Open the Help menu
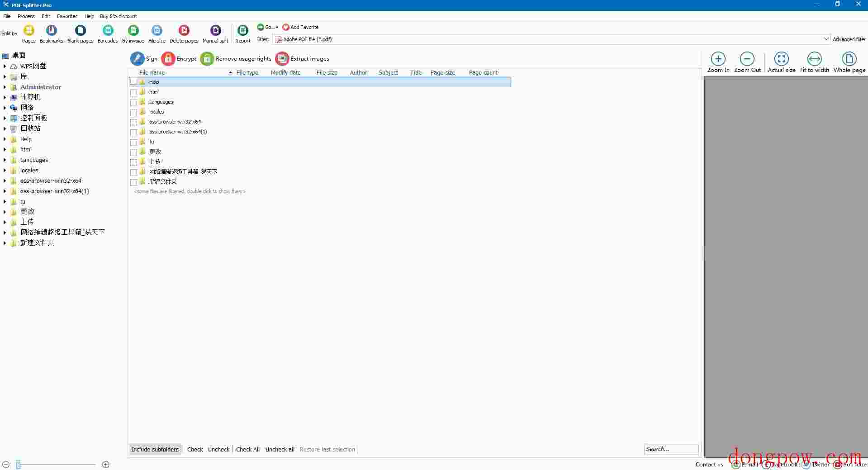The width and height of the screenshot is (868, 470). coord(90,16)
